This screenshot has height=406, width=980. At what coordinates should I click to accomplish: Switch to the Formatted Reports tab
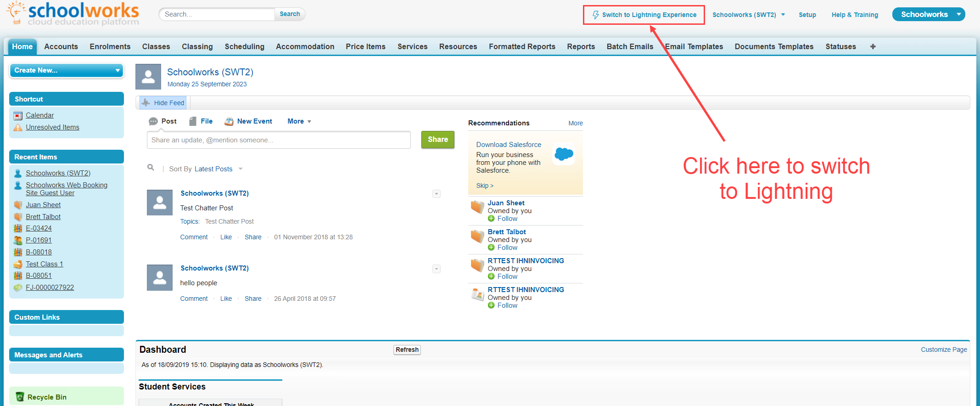pyautogui.click(x=521, y=46)
